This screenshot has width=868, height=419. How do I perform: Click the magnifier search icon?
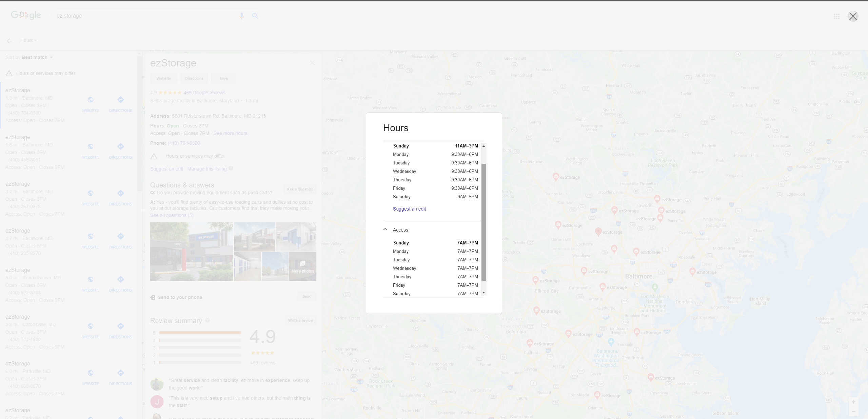tap(255, 16)
